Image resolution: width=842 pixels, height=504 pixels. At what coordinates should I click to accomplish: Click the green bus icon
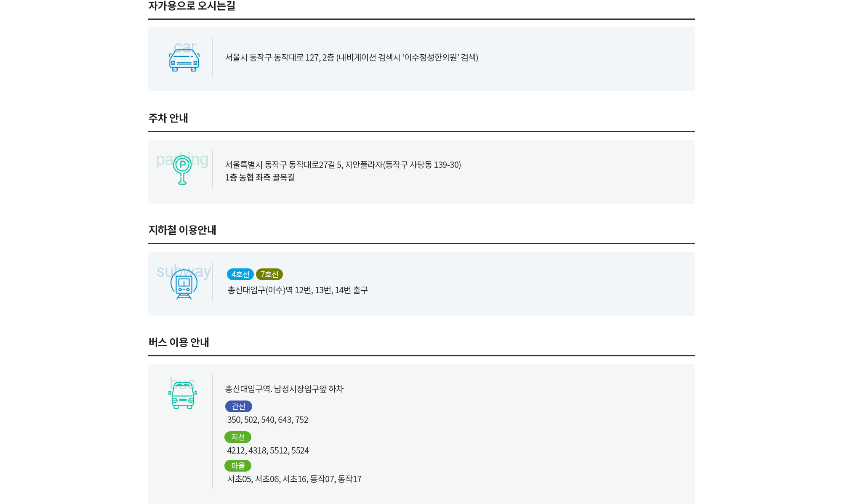point(183,395)
